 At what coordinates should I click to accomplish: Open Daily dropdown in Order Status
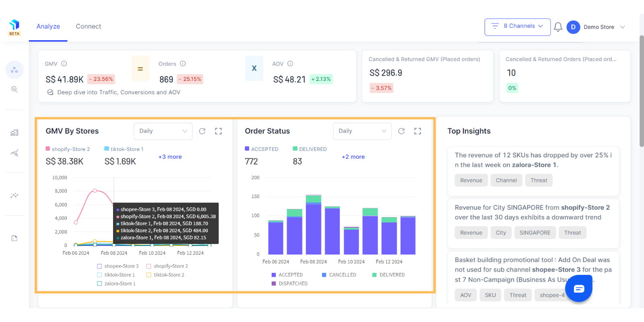click(362, 131)
